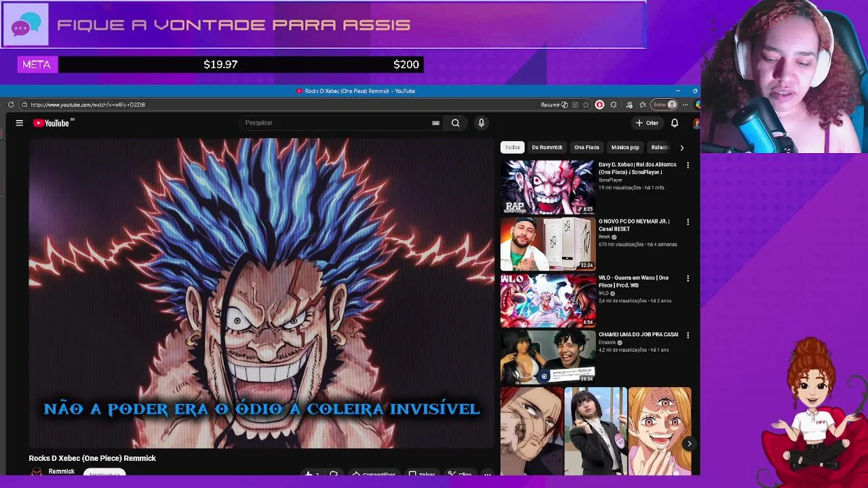Select the Relacionados filter chip
Screen dimensions: 868x488
tap(660, 147)
